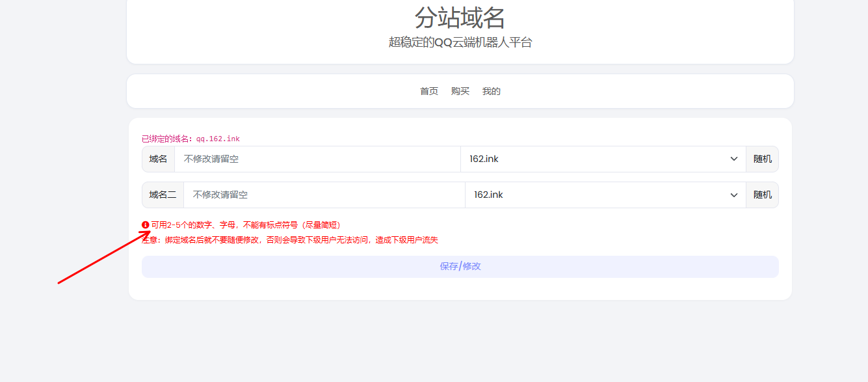Click the first 随机 button
868x382 pixels.
pos(761,158)
